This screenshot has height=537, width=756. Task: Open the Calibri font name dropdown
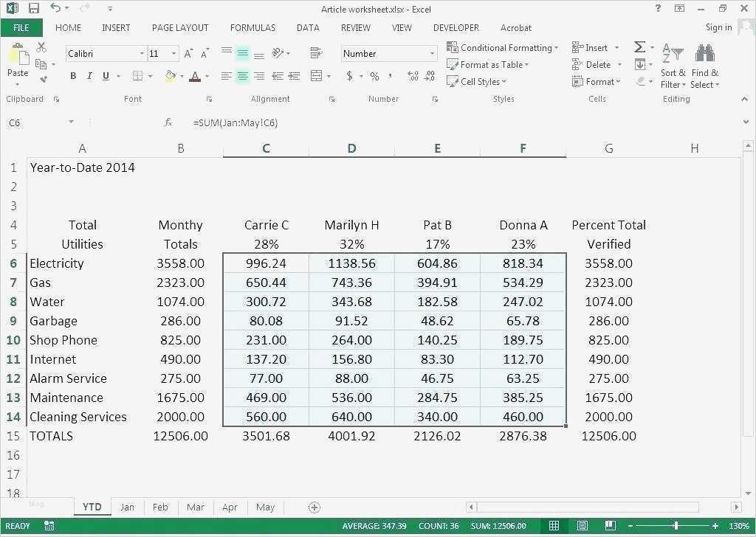[x=142, y=53]
